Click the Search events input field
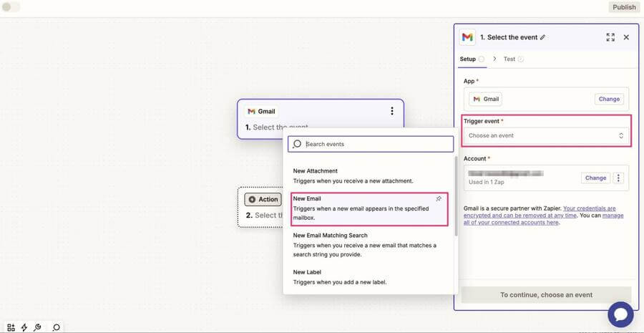The height and width of the screenshot is (333, 644). pos(376,144)
